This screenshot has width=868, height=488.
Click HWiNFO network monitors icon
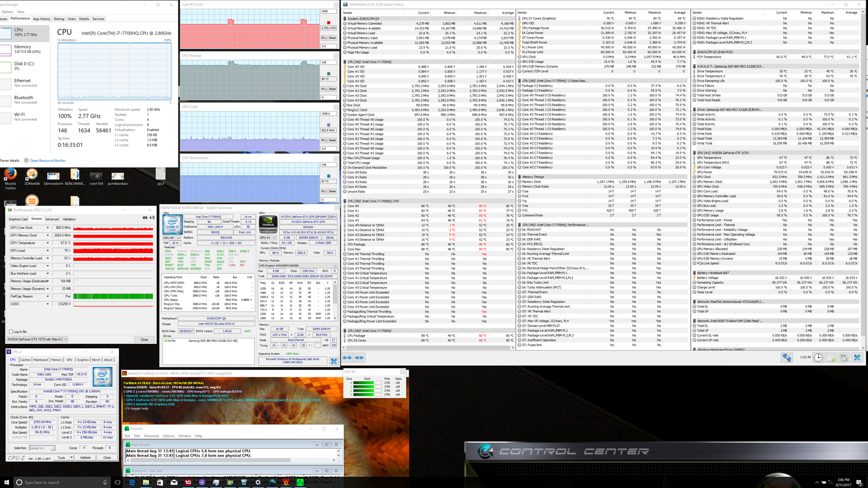point(787,357)
